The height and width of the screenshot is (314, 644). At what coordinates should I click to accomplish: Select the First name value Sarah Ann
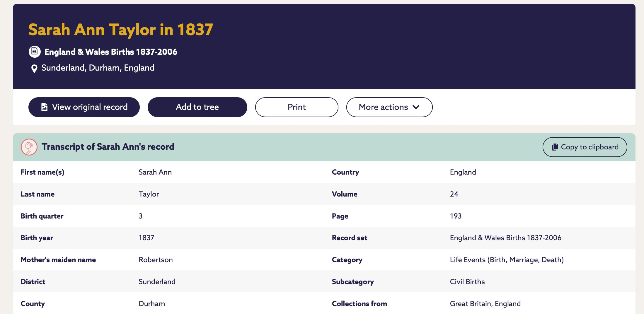coord(155,172)
